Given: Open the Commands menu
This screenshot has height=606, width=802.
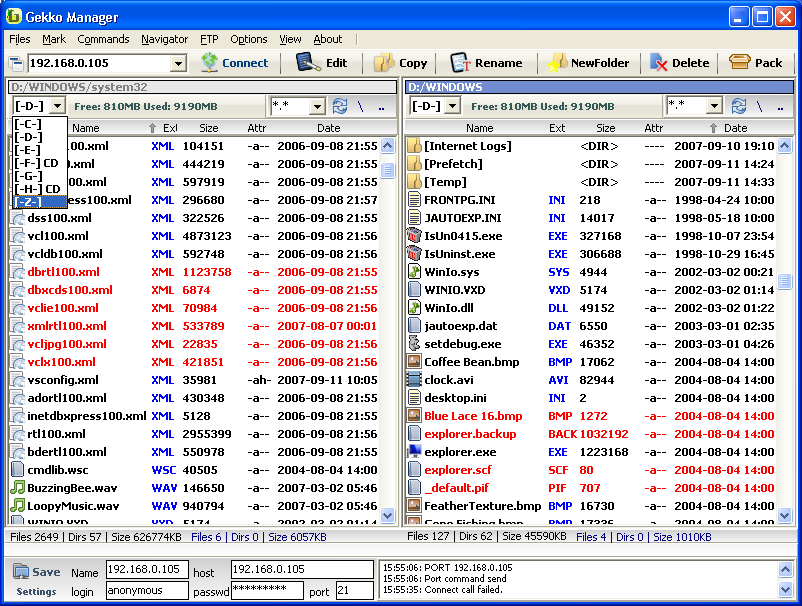Looking at the screenshot, I should (x=103, y=39).
